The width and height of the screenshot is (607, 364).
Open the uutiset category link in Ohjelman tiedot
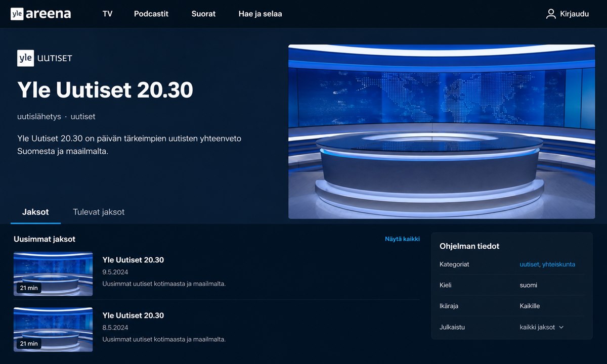pos(529,264)
